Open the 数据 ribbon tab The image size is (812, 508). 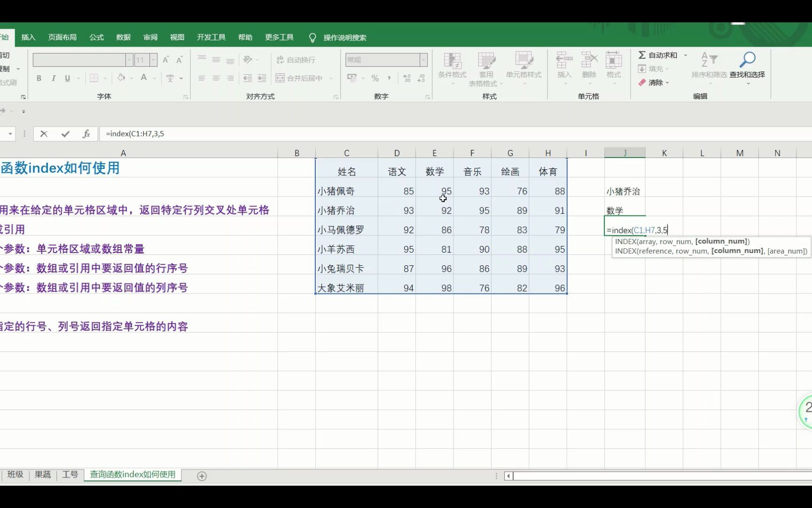click(123, 37)
